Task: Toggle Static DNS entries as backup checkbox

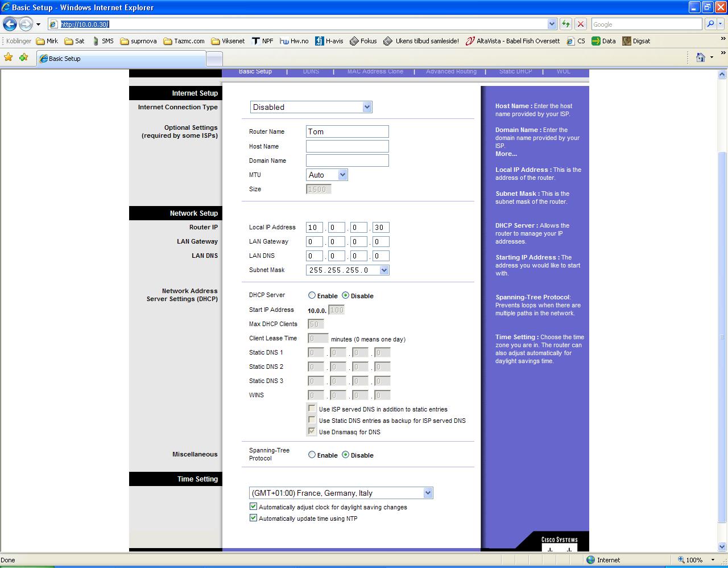Action: coord(312,419)
